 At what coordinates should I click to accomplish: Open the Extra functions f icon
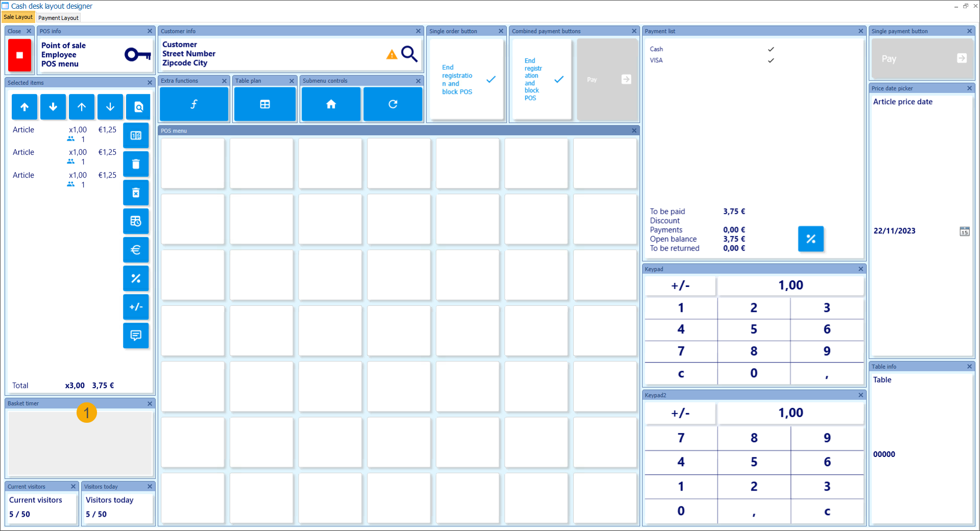(193, 104)
